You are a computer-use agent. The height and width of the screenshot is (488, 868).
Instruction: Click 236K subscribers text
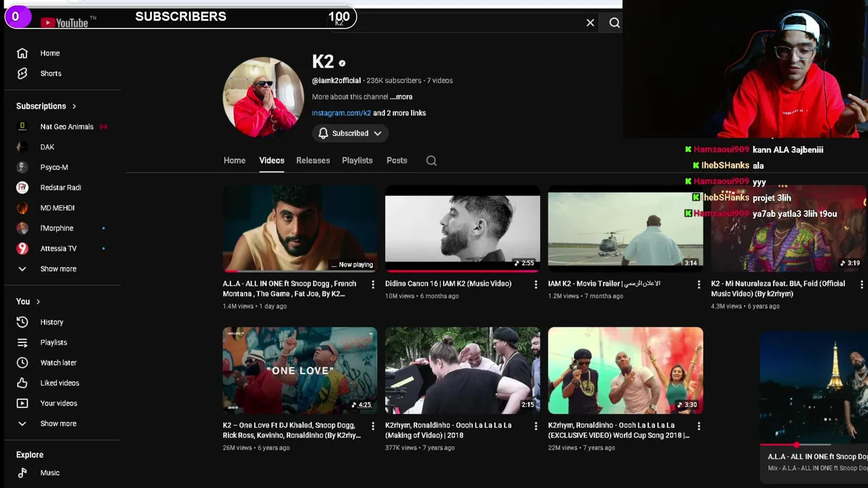(x=394, y=81)
